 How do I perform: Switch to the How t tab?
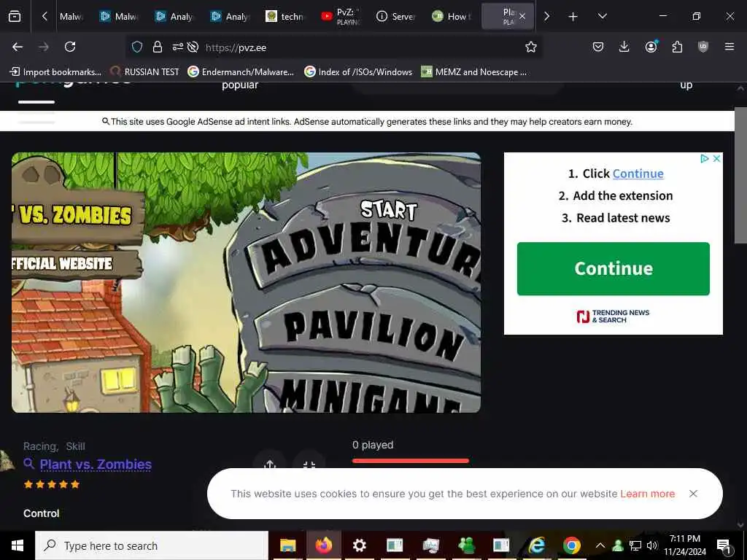tap(451, 17)
